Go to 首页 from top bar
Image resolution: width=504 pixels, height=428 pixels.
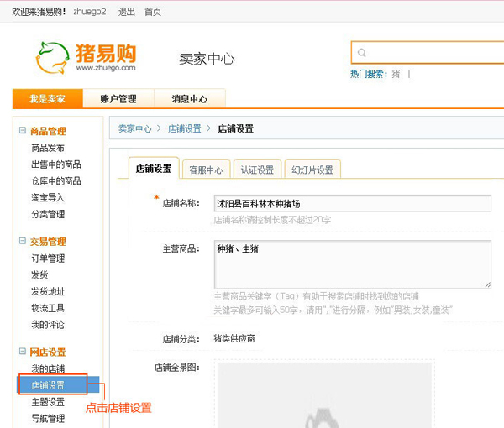click(153, 12)
